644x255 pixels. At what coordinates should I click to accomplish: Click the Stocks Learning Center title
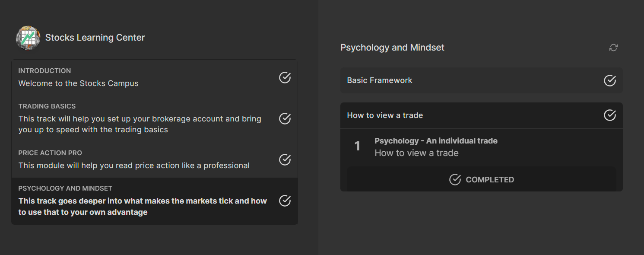[95, 38]
